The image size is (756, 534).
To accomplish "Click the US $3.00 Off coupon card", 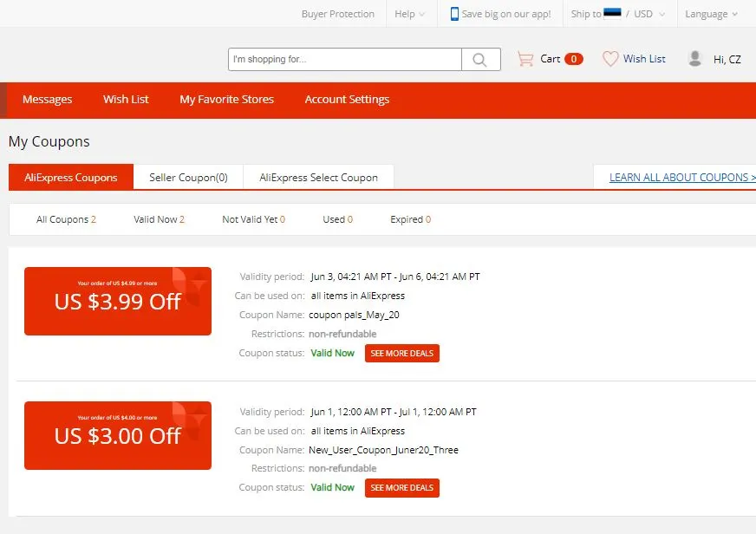I will pyautogui.click(x=118, y=436).
